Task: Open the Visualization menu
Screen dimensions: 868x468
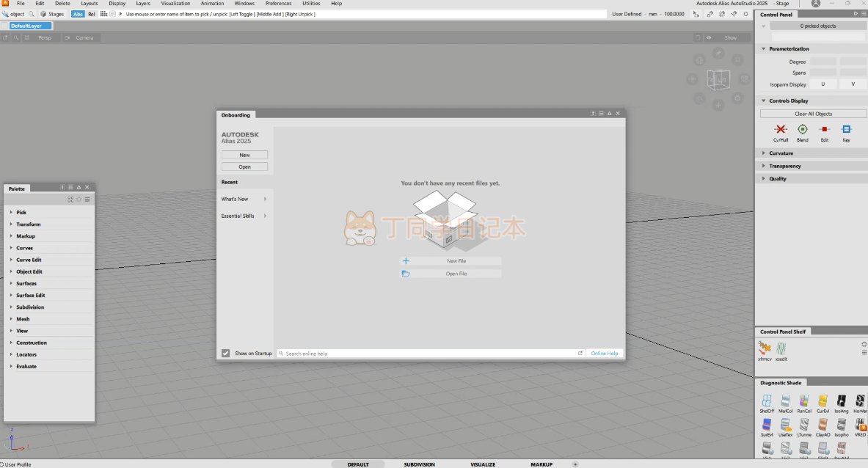Action: tap(175, 4)
